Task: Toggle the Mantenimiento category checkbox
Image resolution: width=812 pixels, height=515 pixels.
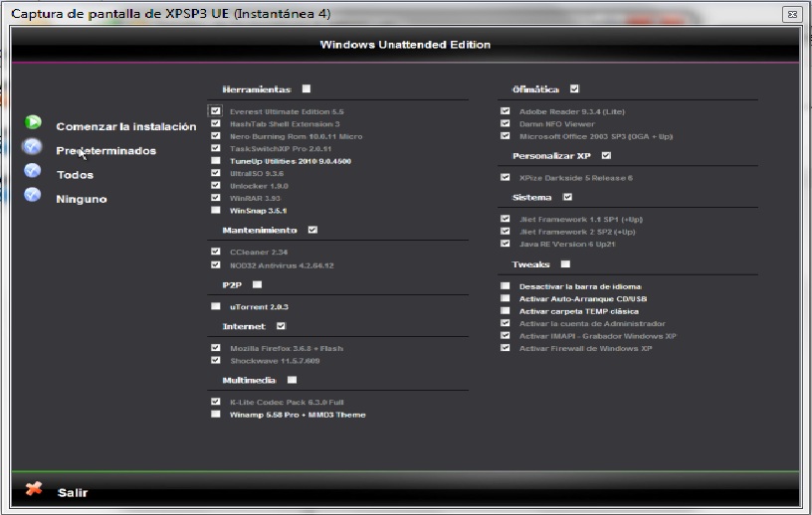Action: (x=312, y=230)
